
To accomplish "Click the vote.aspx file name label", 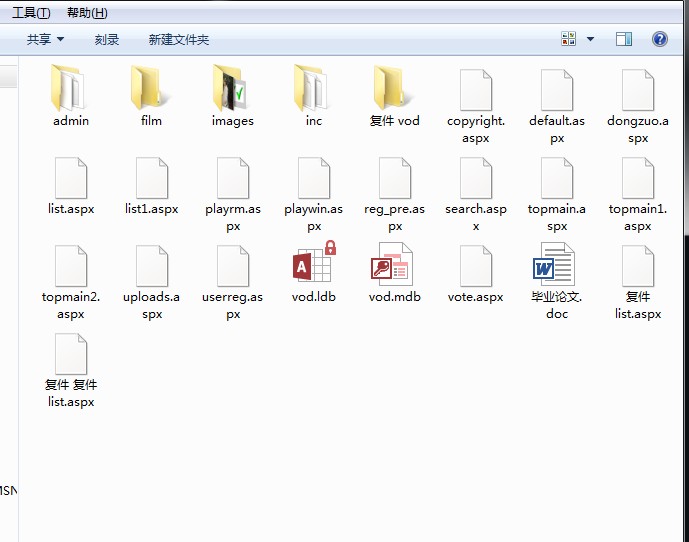I will pos(475,297).
